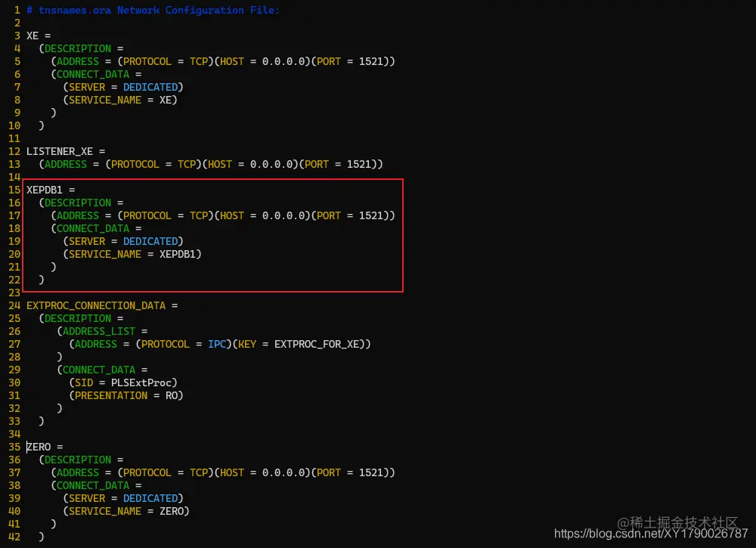756x548 pixels.
Task: Click the word DESCRIPTION on line 25
Action: click(x=78, y=318)
